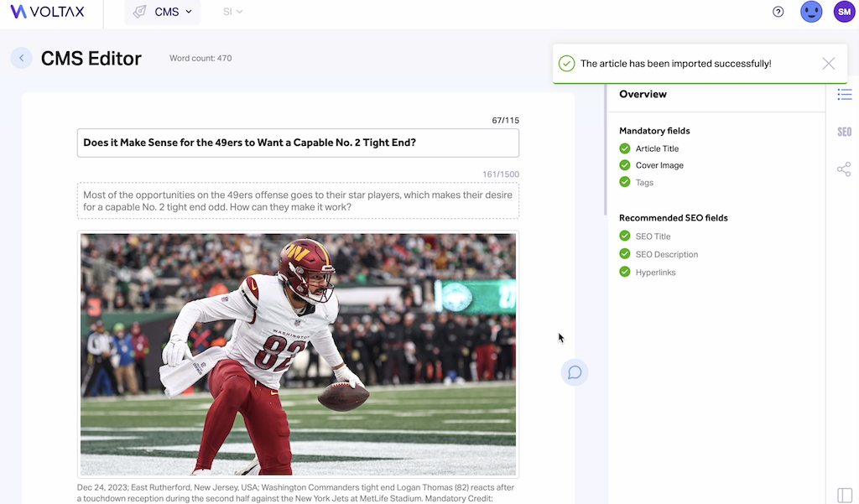
Task: Click the Article Title green check mark
Action: click(624, 148)
